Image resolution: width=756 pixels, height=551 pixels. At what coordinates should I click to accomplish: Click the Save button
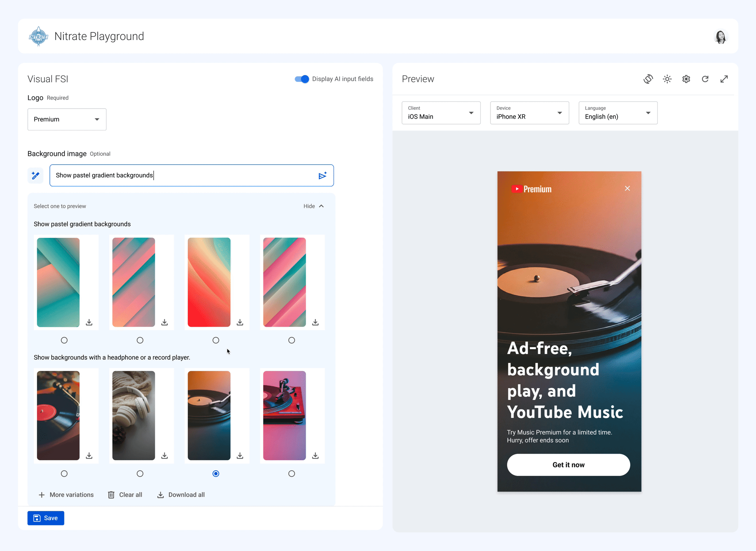pyautogui.click(x=46, y=518)
